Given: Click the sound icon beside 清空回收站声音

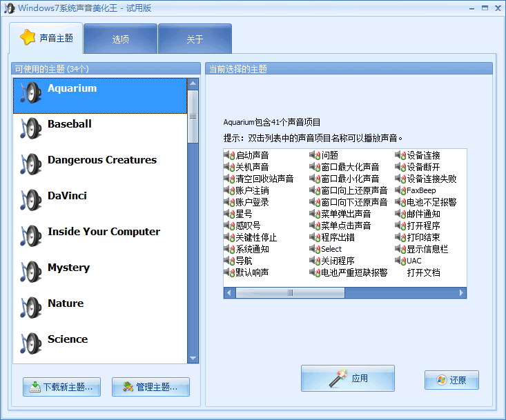Looking at the screenshot, I should [229, 179].
